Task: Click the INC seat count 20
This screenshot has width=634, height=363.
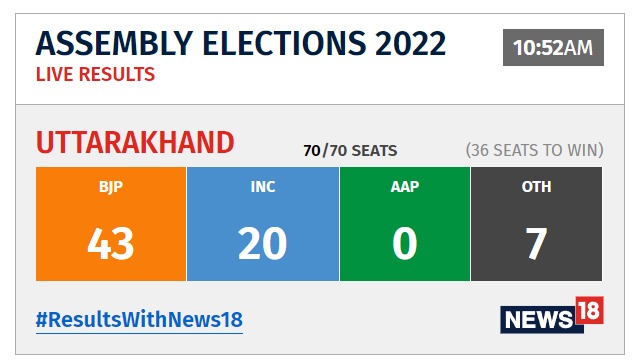Action: [x=263, y=243]
